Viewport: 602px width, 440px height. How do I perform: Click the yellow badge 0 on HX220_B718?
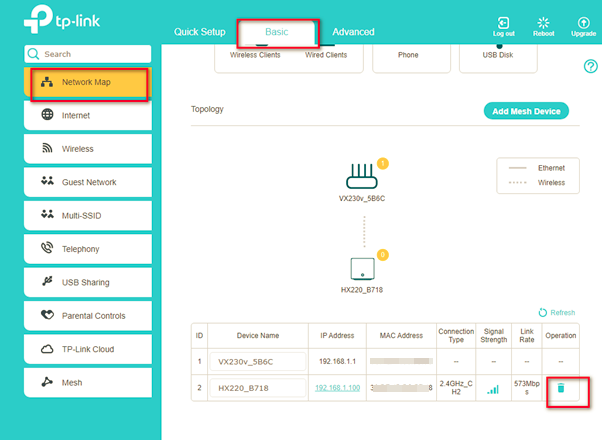(x=383, y=255)
